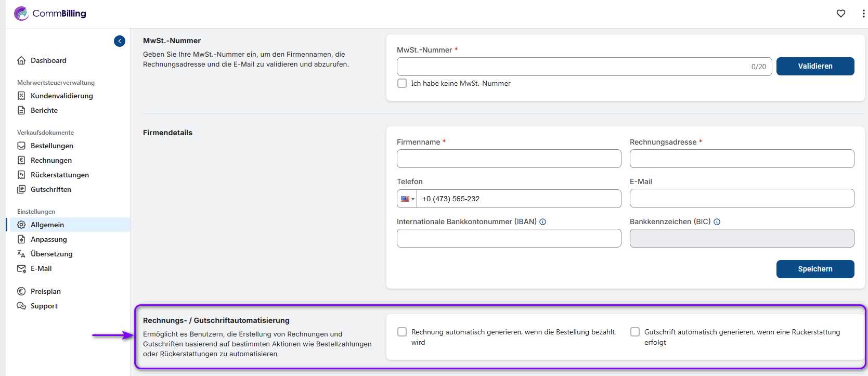The height and width of the screenshot is (376, 868).
Task: Click the Allgemein gear icon
Action: click(21, 225)
